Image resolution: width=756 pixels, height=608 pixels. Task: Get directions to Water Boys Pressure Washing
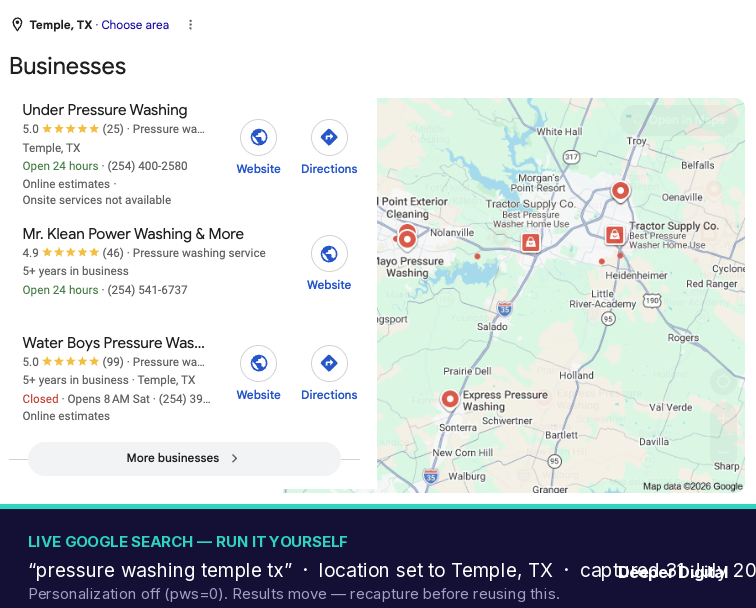coord(329,363)
